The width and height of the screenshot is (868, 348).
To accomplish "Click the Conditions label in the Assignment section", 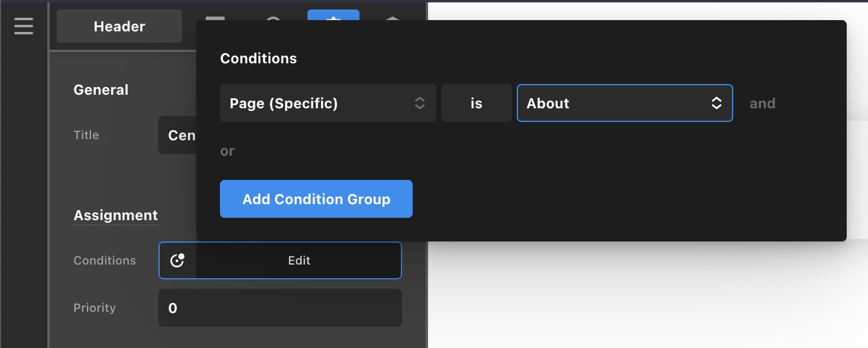I will point(105,260).
